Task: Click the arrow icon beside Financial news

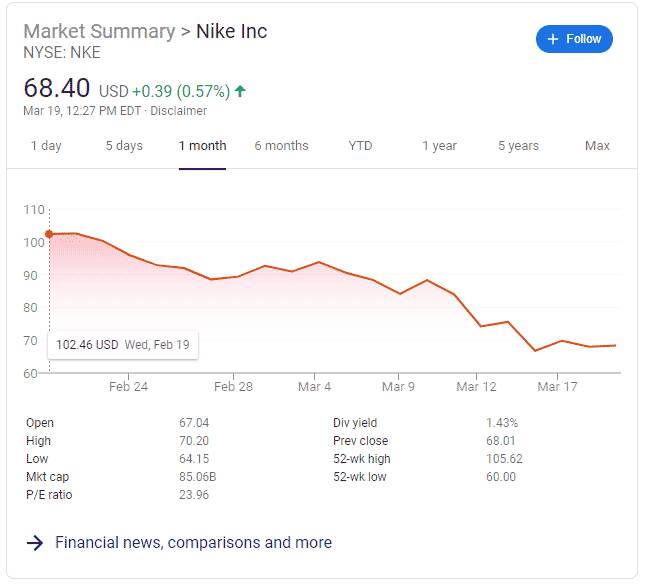Action: [35, 543]
